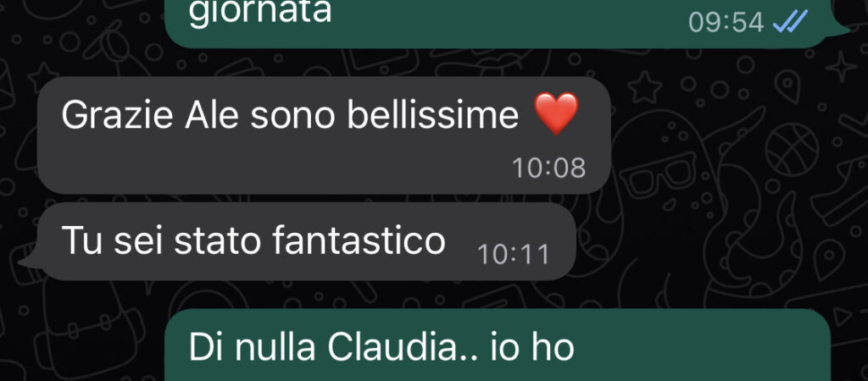Select the 'Tu sei stato fantastico' message
Screen dimensions: 868x381
click(x=306, y=241)
